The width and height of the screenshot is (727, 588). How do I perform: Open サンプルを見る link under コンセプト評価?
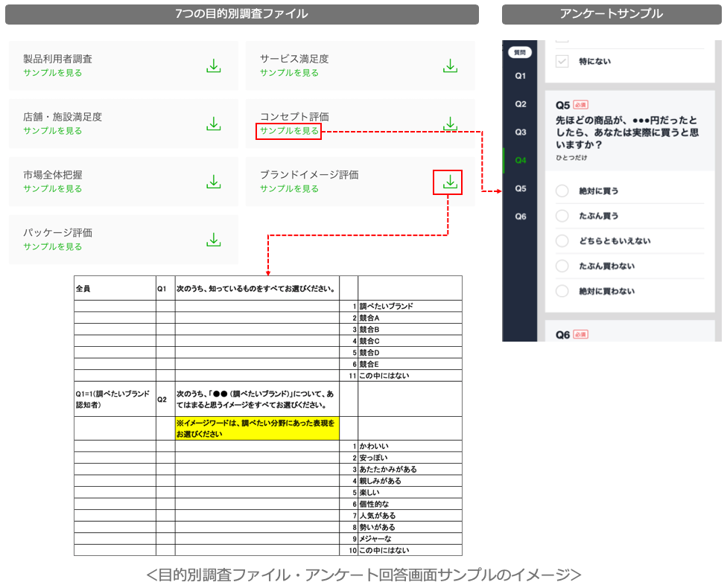pyautogui.click(x=289, y=131)
